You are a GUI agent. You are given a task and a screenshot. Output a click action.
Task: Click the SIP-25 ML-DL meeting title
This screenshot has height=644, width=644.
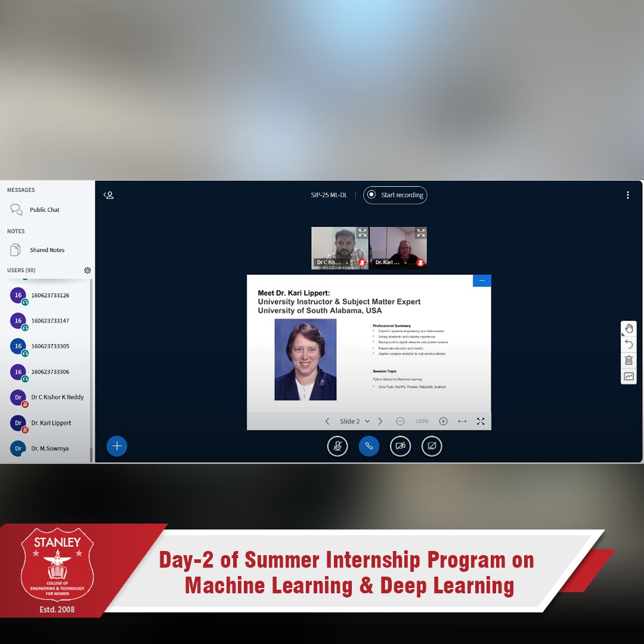click(x=329, y=195)
